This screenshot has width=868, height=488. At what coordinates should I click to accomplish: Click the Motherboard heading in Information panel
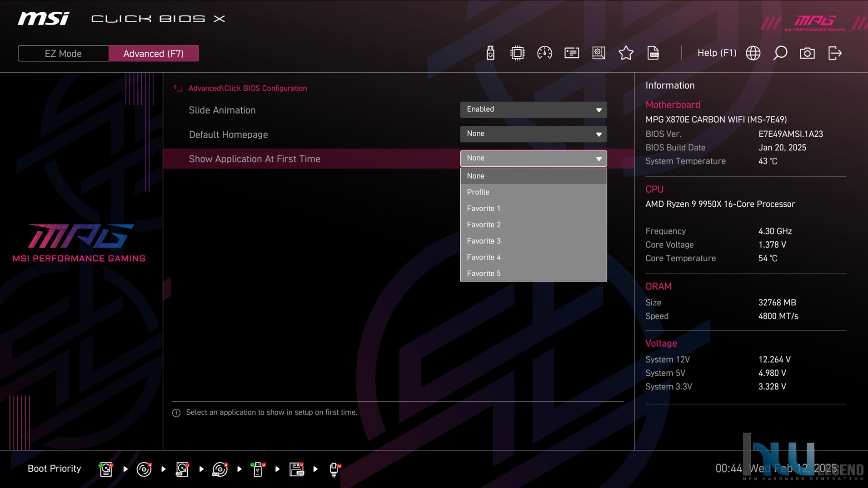click(673, 105)
